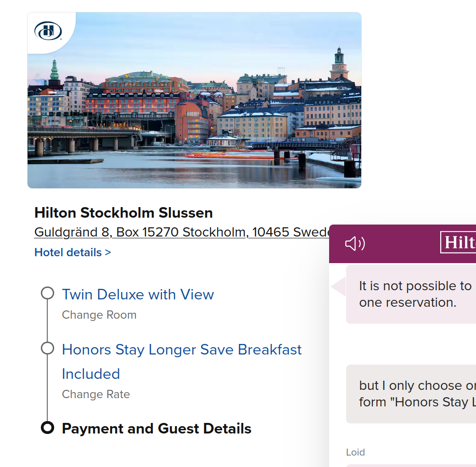476x467 pixels.
Task: Select the 'but I only choose' chat message
Action: 411,394
